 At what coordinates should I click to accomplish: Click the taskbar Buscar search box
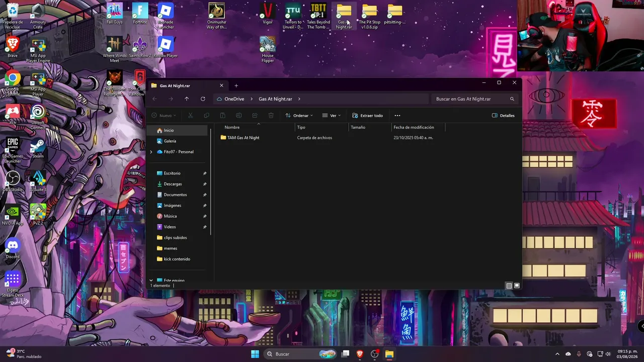pos(300,354)
